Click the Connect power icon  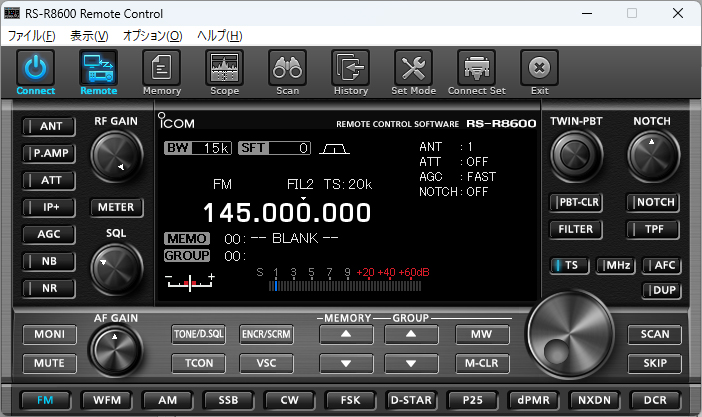(35, 68)
